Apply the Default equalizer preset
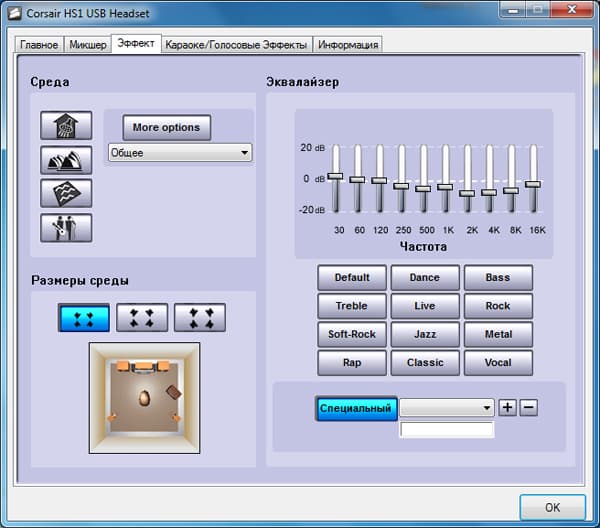The width and height of the screenshot is (600, 528). [x=352, y=277]
